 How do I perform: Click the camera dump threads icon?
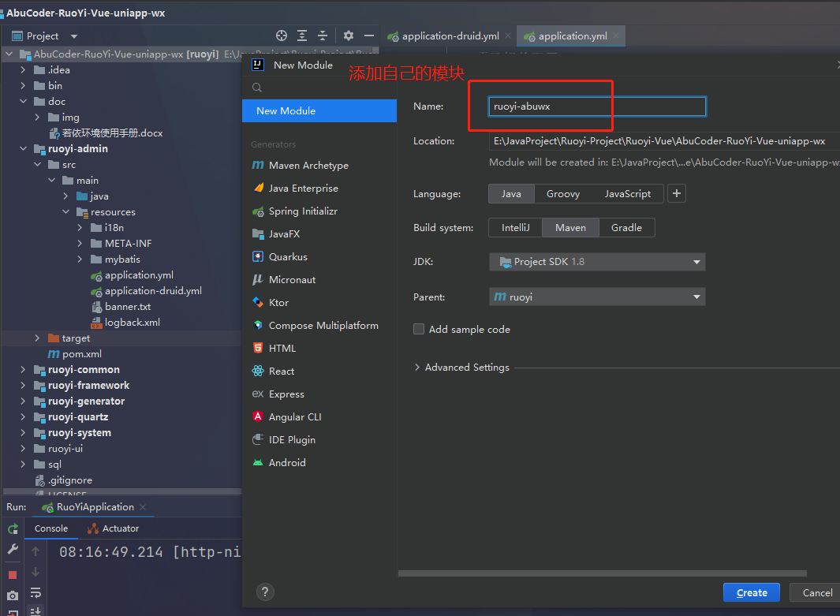13,595
